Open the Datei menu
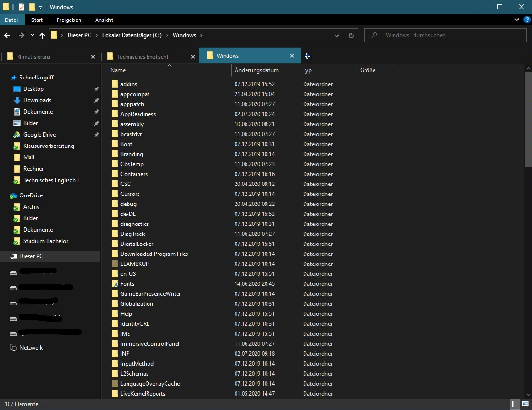This screenshot has height=410, width=532. point(11,20)
